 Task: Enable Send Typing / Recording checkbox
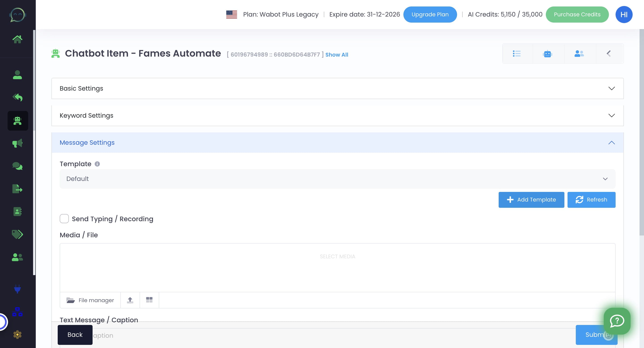click(64, 219)
